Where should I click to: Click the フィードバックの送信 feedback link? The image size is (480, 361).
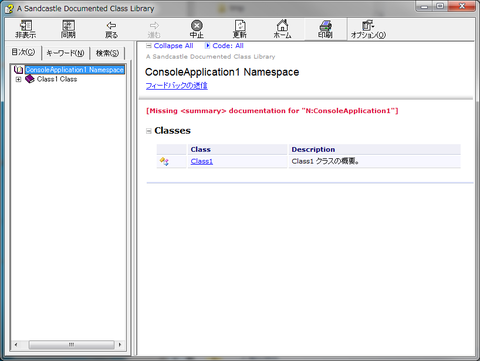[177, 86]
